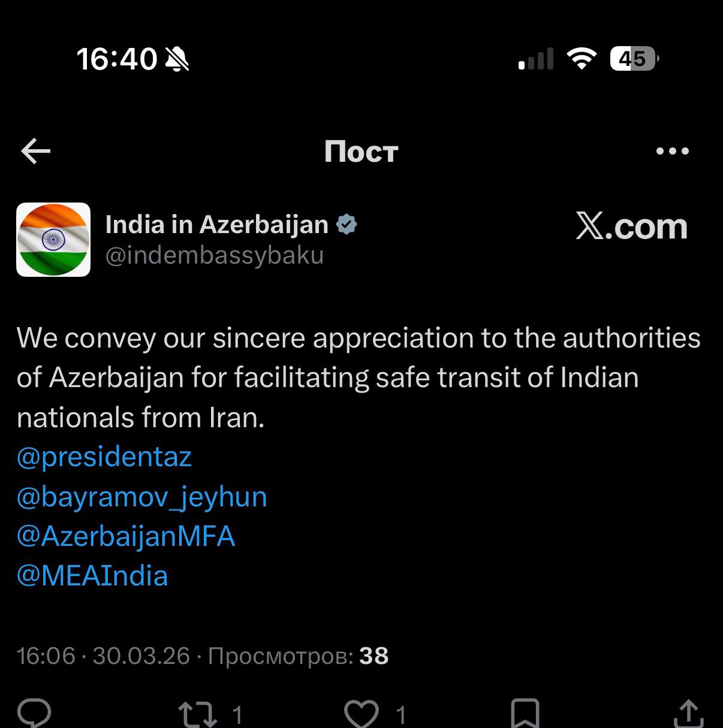Open India in Azerbaijan profile picture
This screenshot has width=723, height=728.
(53, 240)
